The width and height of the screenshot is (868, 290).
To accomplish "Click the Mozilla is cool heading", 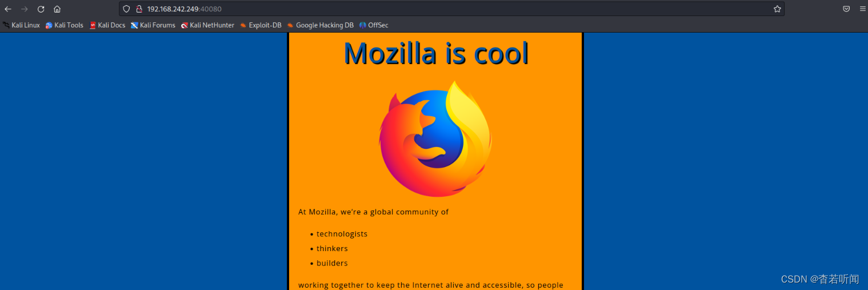I will 436,53.
